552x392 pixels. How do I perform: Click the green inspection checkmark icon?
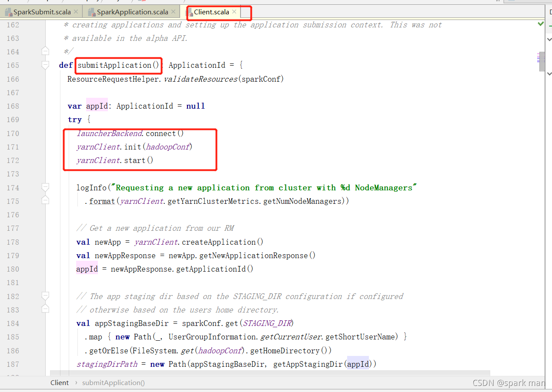(540, 24)
